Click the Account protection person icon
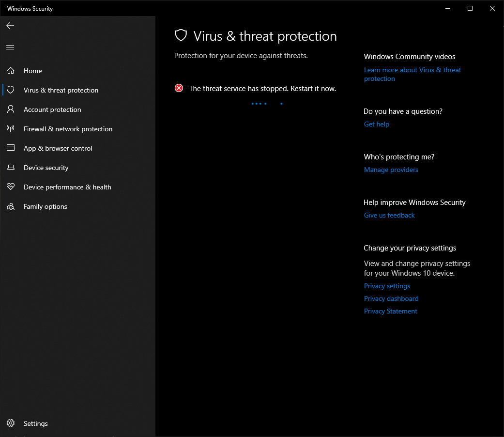This screenshot has height=437, width=504. (x=11, y=109)
